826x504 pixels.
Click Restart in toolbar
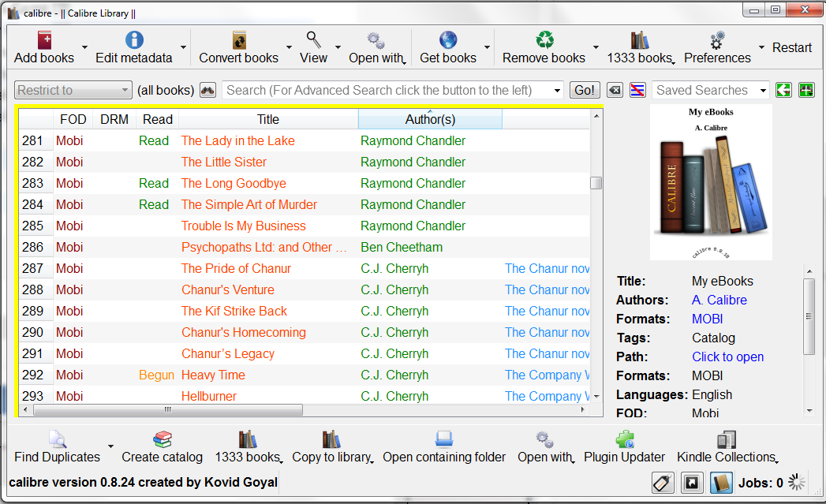(792, 47)
